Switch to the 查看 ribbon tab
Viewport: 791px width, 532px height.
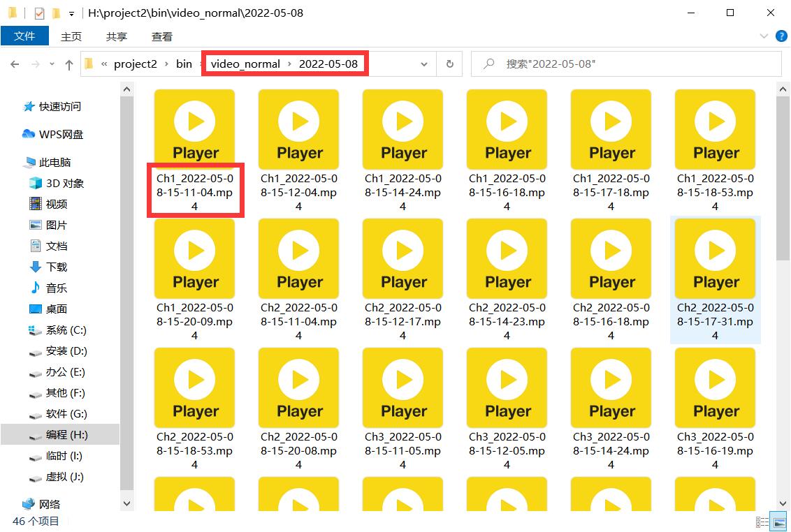(x=162, y=36)
